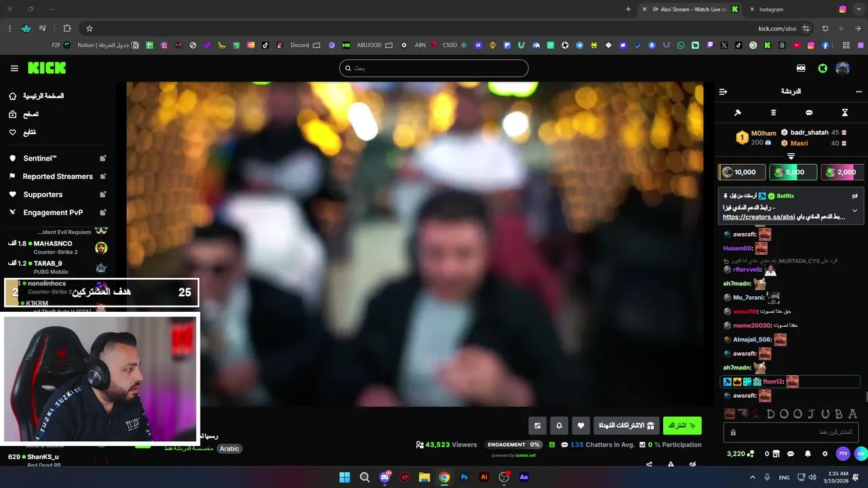Open Reported Streamers in sidebar
The image size is (868, 488).
point(58,176)
